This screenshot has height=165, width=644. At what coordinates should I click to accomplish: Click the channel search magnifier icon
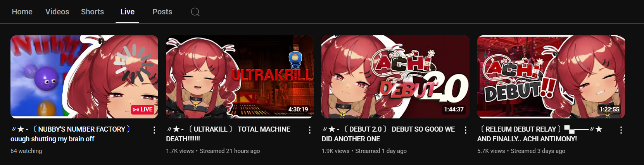195,12
